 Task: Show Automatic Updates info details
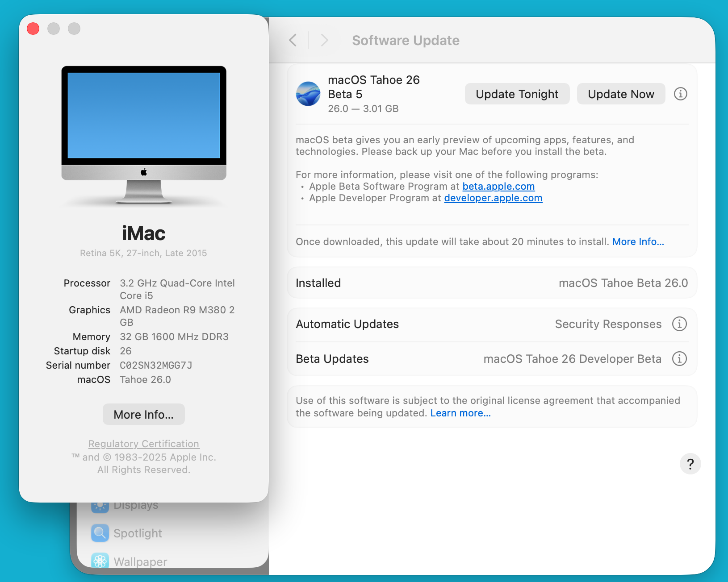pos(679,324)
